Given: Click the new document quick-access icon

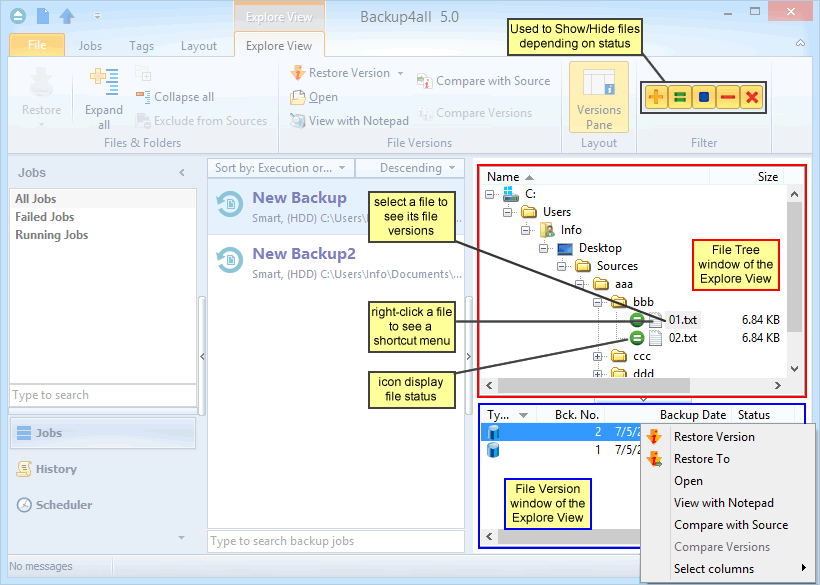Looking at the screenshot, I should point(43,16).
